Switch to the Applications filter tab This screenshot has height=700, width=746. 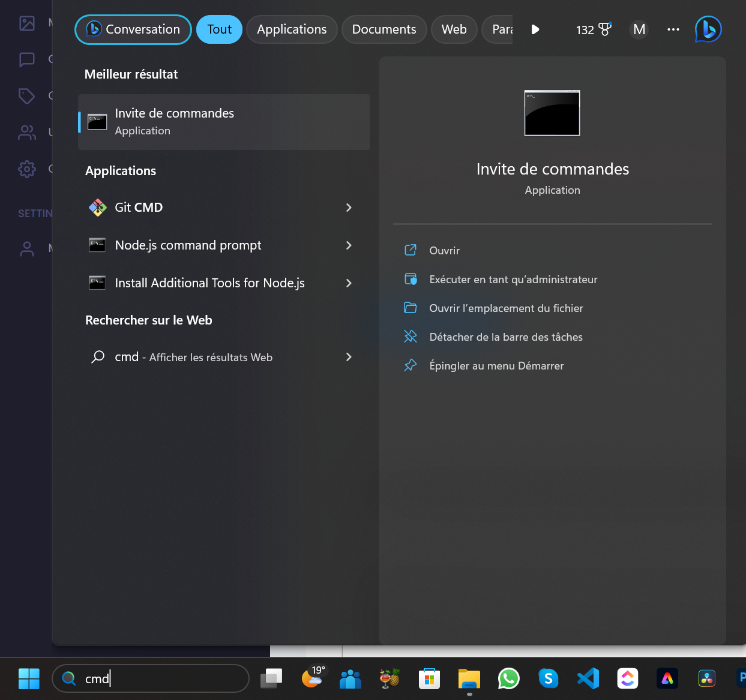click(292, 29)
